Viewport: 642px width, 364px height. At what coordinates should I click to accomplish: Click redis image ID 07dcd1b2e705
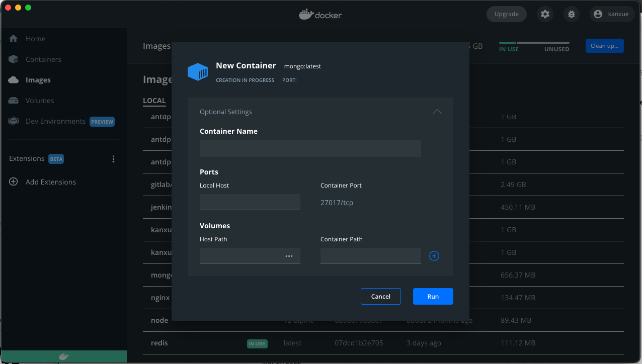coord(359,343)
